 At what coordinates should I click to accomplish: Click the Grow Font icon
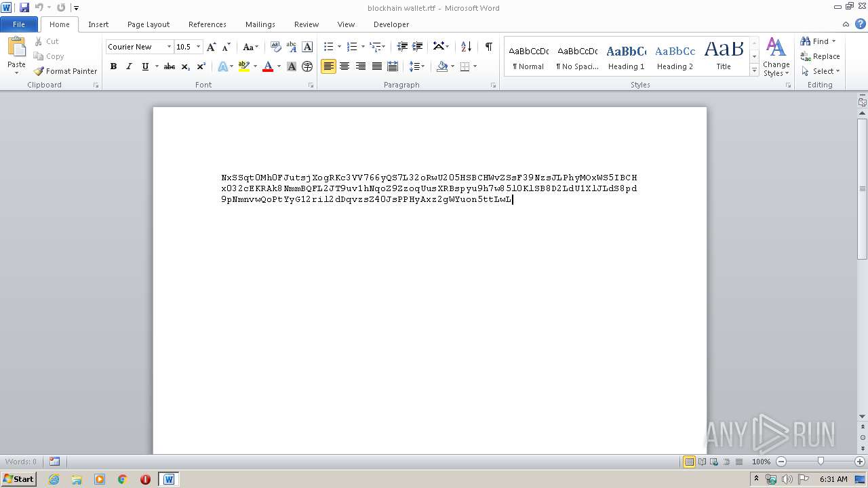(x=212, y=47)
